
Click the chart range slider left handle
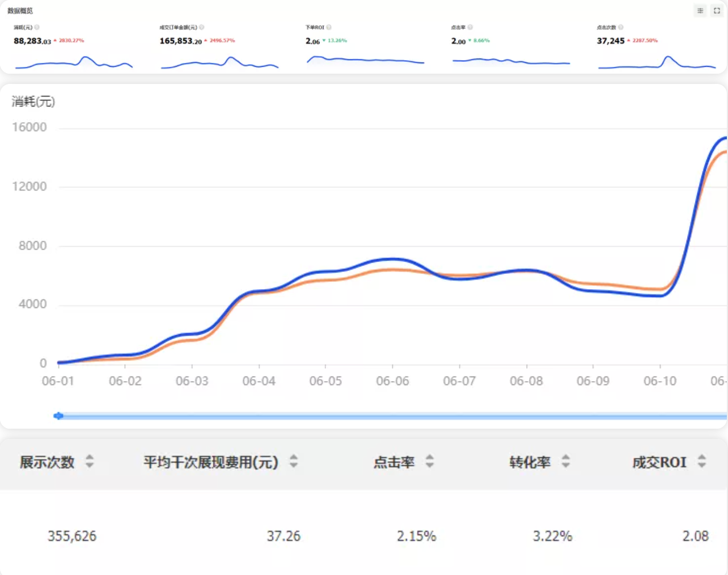58,416
